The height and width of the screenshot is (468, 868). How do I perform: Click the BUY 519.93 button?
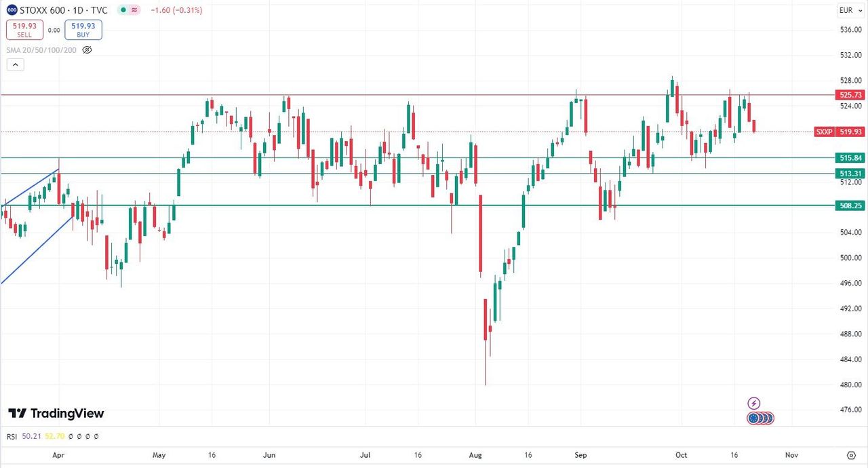[x=83, y=29]
